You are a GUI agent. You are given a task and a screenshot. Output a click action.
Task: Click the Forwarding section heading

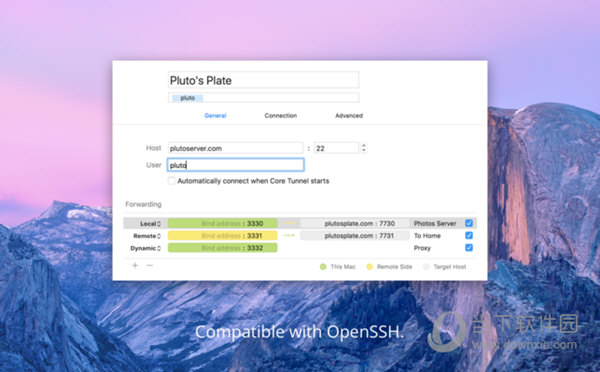click(x=143, y=204)
